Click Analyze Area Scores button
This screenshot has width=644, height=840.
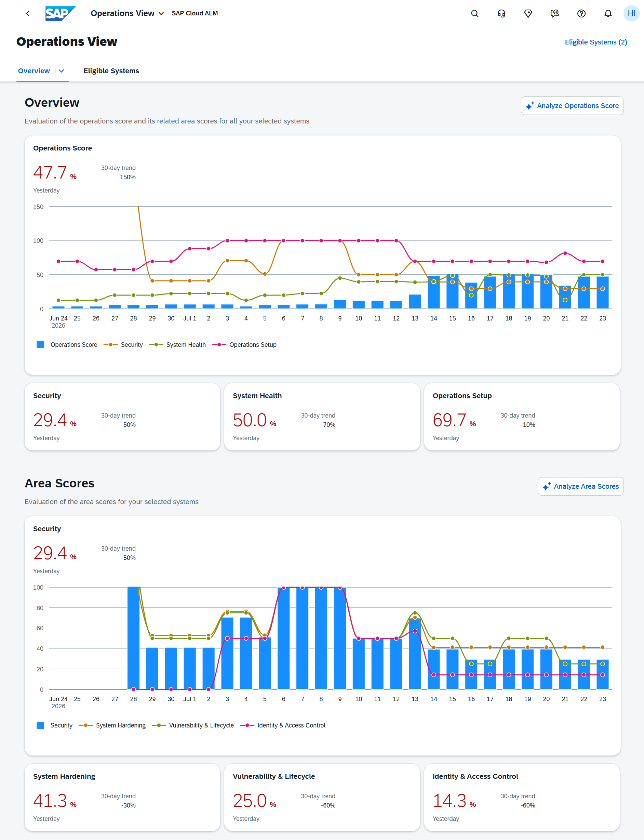[x=580, y=486]
